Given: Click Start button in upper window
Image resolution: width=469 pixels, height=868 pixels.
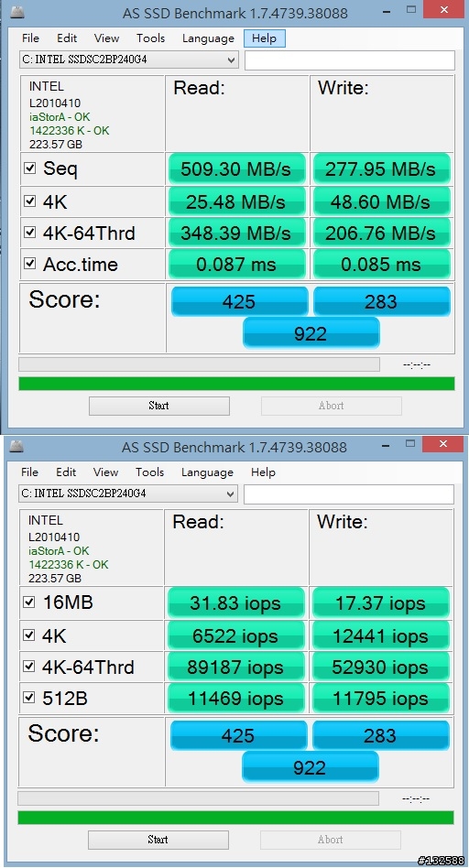Looking at the screenshot, I should click(x=158, y=406).
